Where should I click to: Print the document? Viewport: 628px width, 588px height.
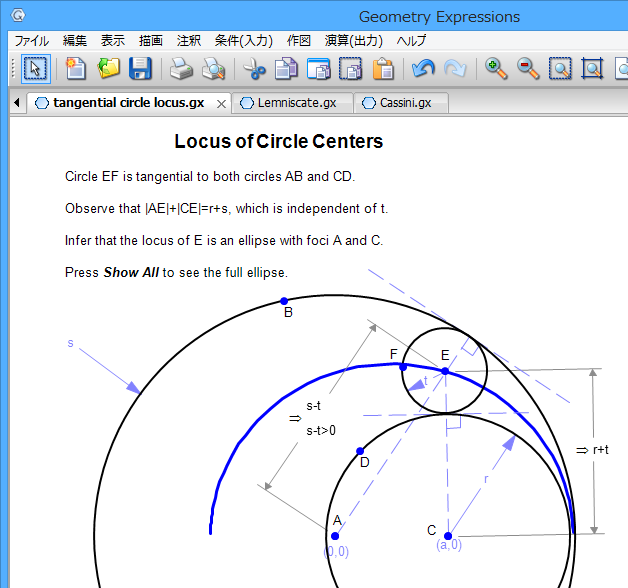coord(180,69)
